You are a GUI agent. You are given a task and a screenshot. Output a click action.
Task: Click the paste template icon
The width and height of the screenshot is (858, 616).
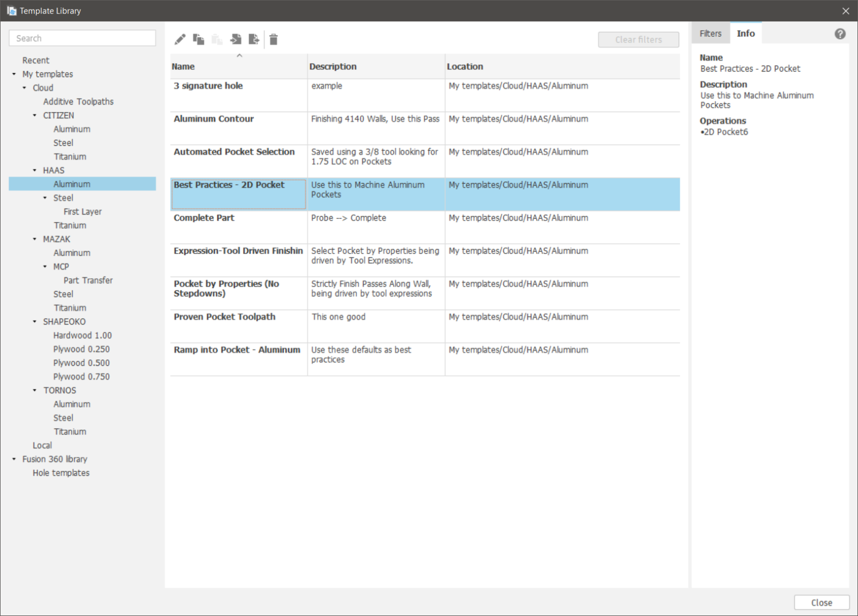(217, 39)
